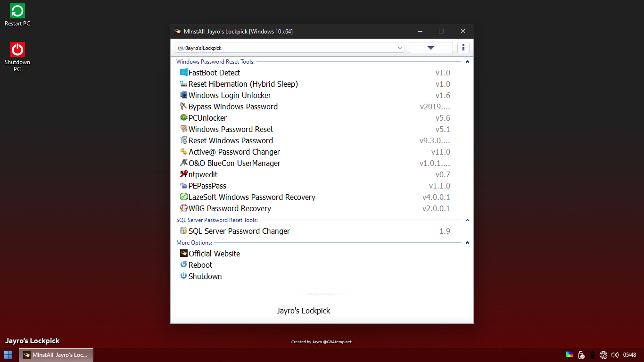The image size is (644, 362).
Task: Click the ntpwedit icon
Action: point(184,174)
